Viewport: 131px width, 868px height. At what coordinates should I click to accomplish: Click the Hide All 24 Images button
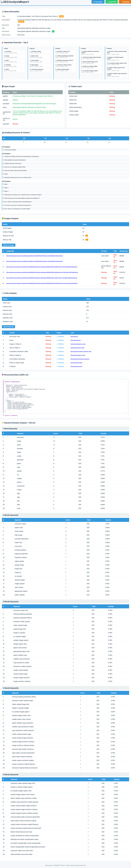coord(8,245)
